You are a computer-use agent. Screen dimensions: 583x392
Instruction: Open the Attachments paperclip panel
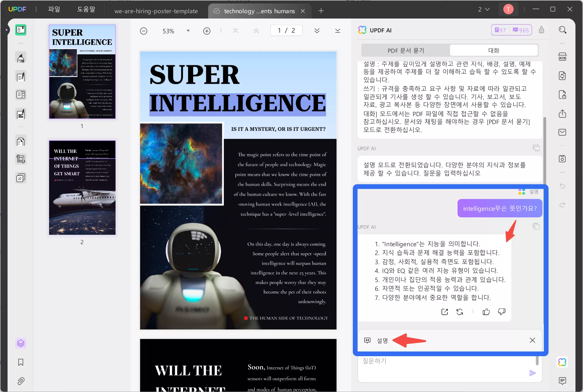pos(21,381)
